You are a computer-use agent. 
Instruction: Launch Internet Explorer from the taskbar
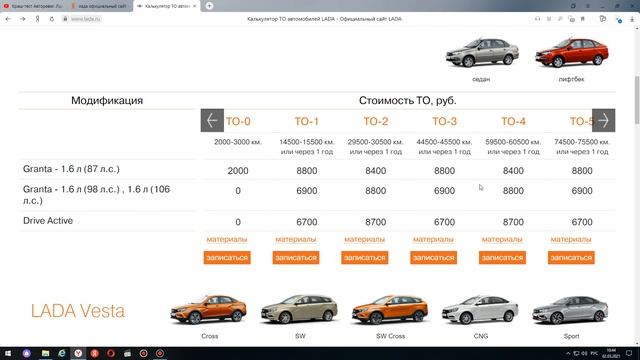click(62, 353)
